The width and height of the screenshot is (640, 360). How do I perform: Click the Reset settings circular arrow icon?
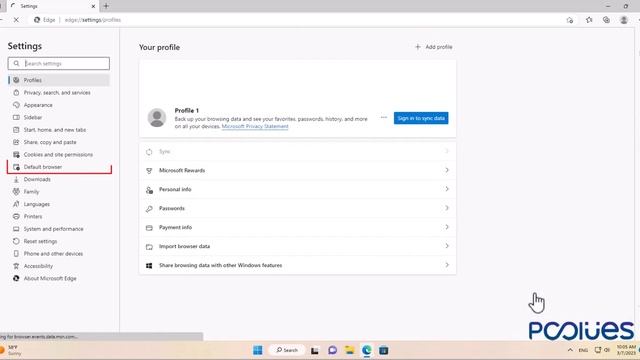16,241
